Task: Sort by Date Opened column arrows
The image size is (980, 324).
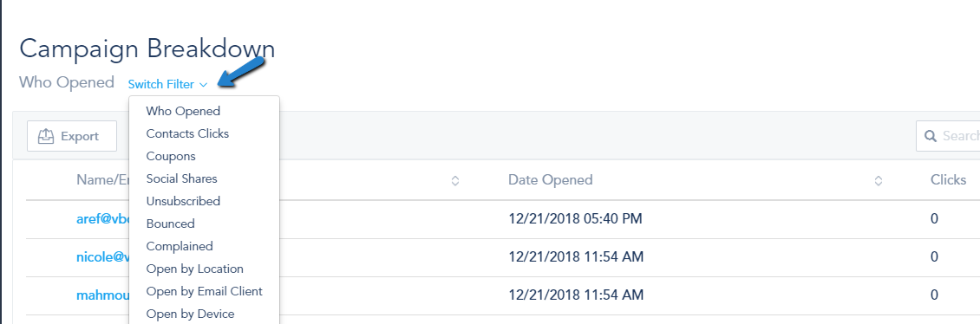Action: [879, 180]
